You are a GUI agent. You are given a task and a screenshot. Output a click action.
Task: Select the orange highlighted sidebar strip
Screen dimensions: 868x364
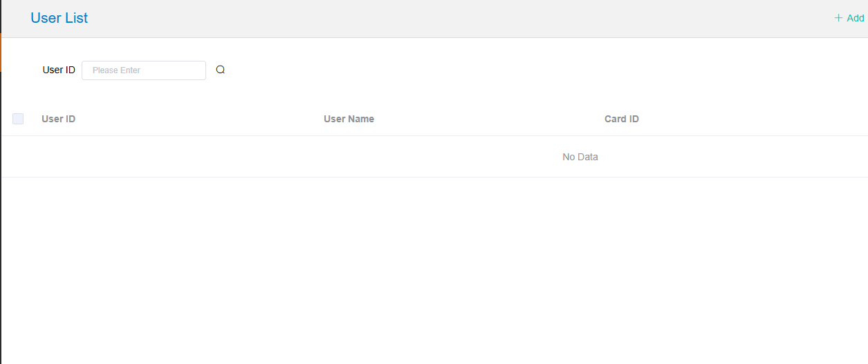[x=1, y=52]
